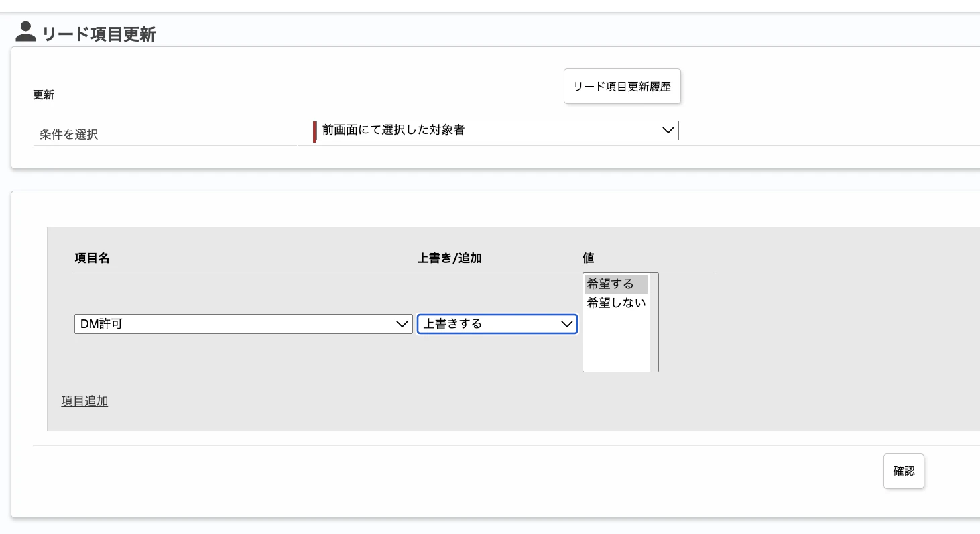
Task: Select 希望する in the value list
Action: [x=616, y=284]
